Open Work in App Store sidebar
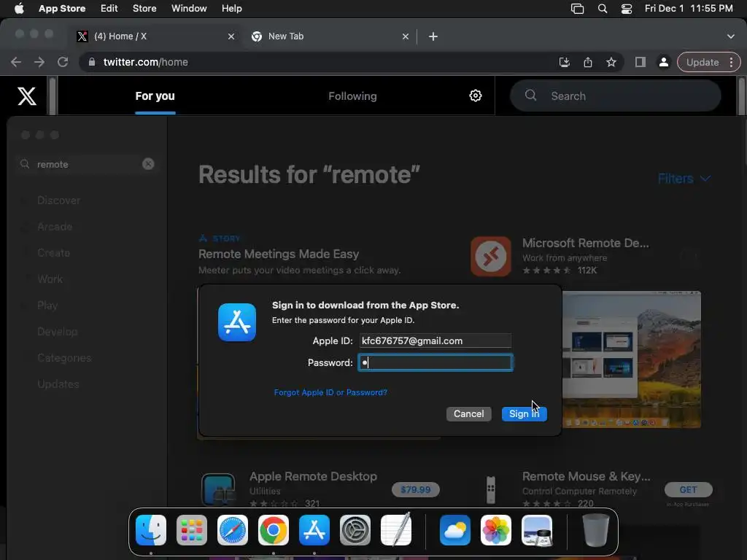This screenshot has height=560, width=747. (50, 279)
